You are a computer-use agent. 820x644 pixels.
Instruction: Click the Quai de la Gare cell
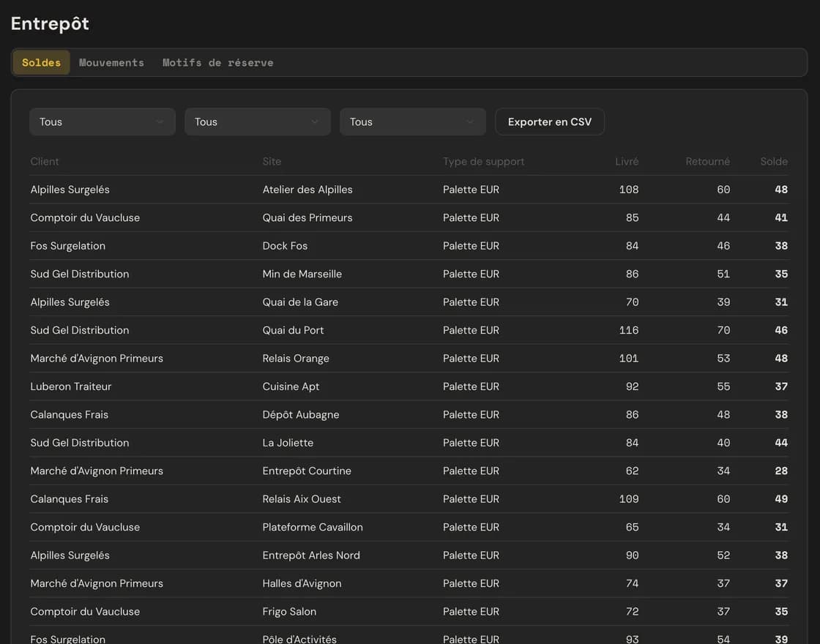pyautogui.click(x=300, y=302)
